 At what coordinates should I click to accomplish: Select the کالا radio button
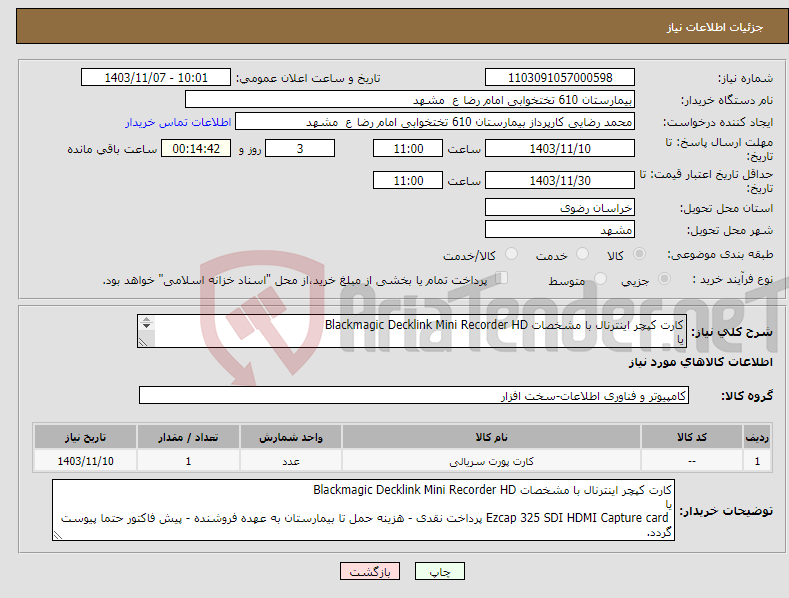pos(639,254)
